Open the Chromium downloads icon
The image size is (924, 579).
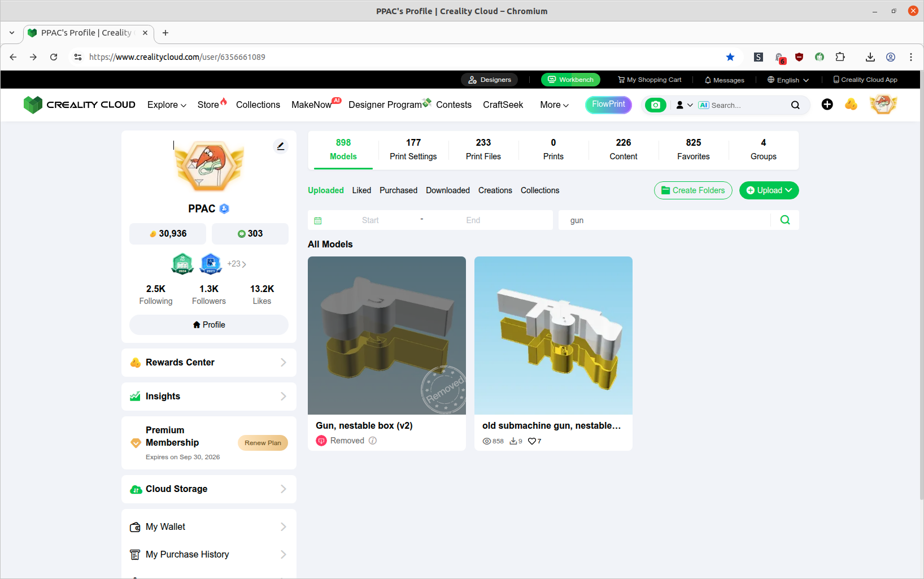pyautogui.click(x=870, y=57)
